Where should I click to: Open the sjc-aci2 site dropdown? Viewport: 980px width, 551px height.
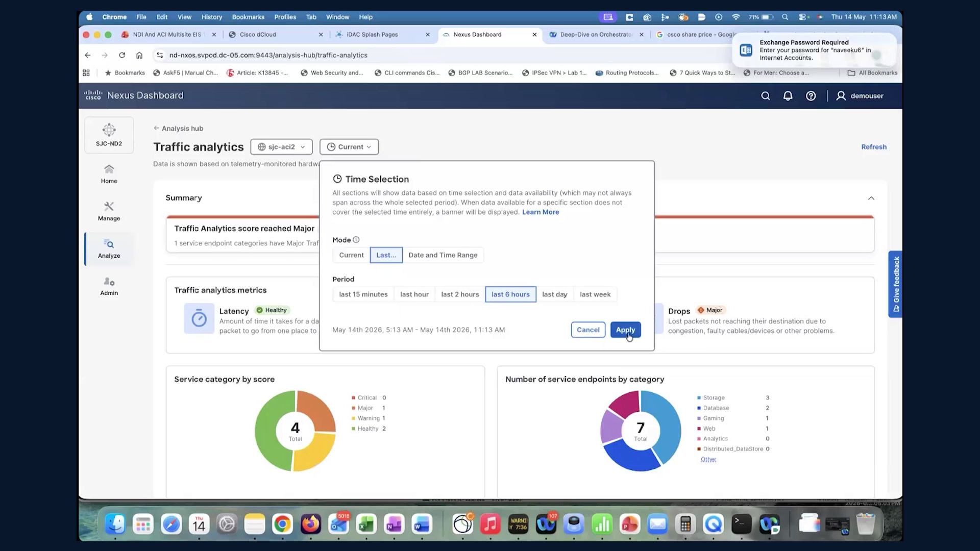[281, 147]
